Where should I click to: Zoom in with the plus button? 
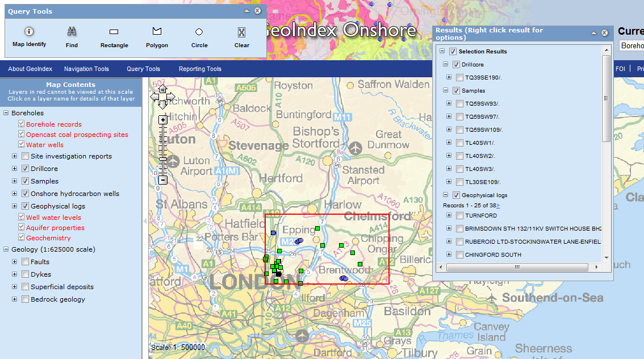point(163,120)
